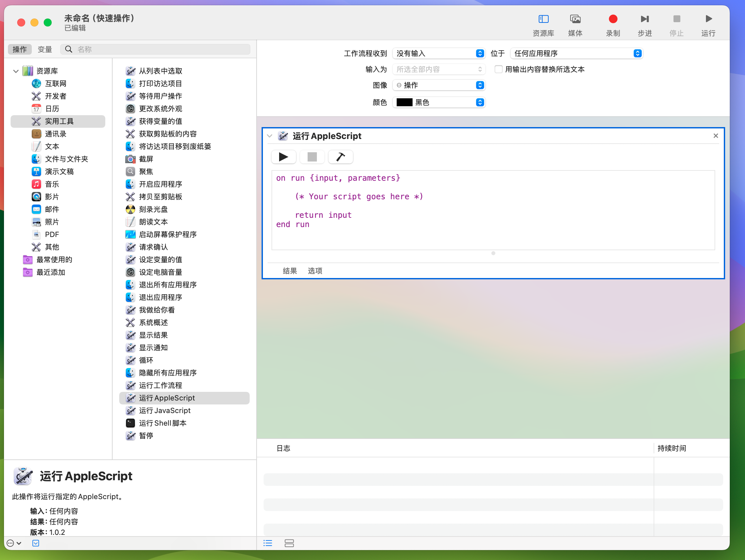
Task: Open the 媒体 media browser
Action: tap(575, 25)
